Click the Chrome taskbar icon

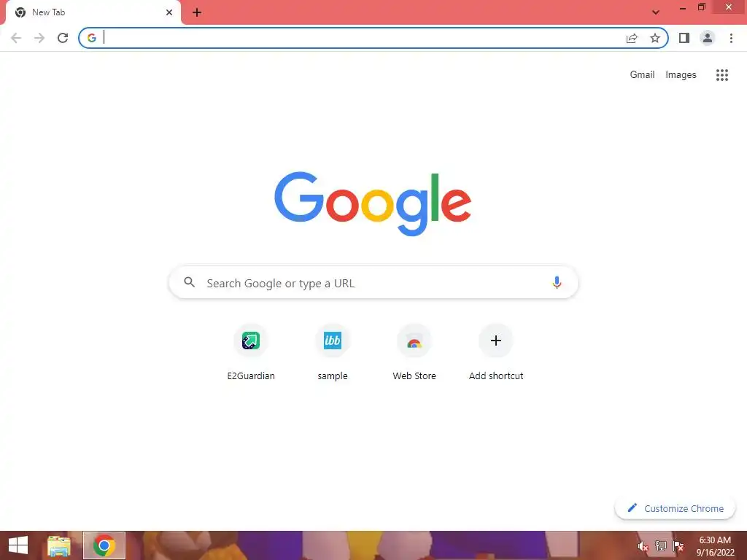[104, 545]
